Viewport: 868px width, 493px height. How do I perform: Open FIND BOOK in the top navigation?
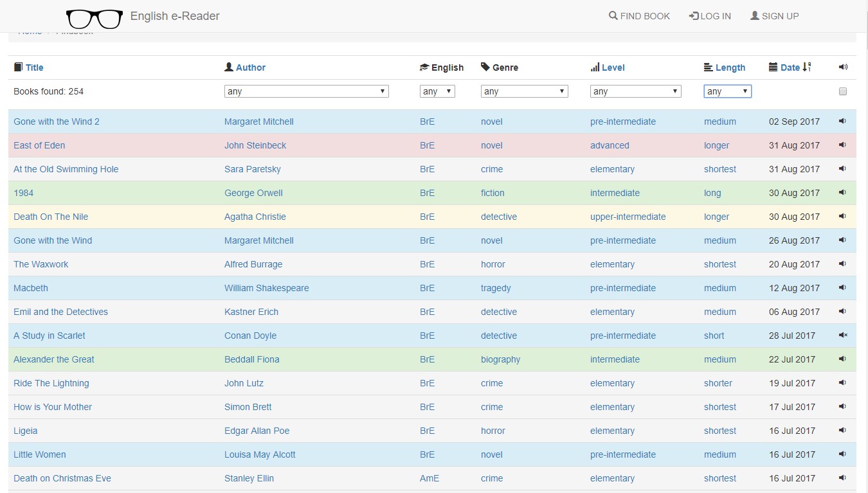click(x=639, y=16)
